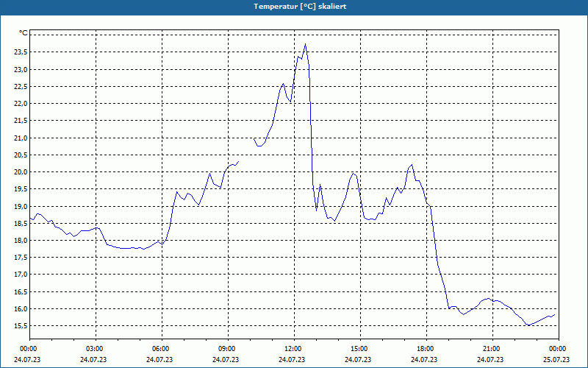Select the 24.07.23 date under 12:00
This screenshot has height=368, width=588.
pyautogui.click(x=292, y=359)
